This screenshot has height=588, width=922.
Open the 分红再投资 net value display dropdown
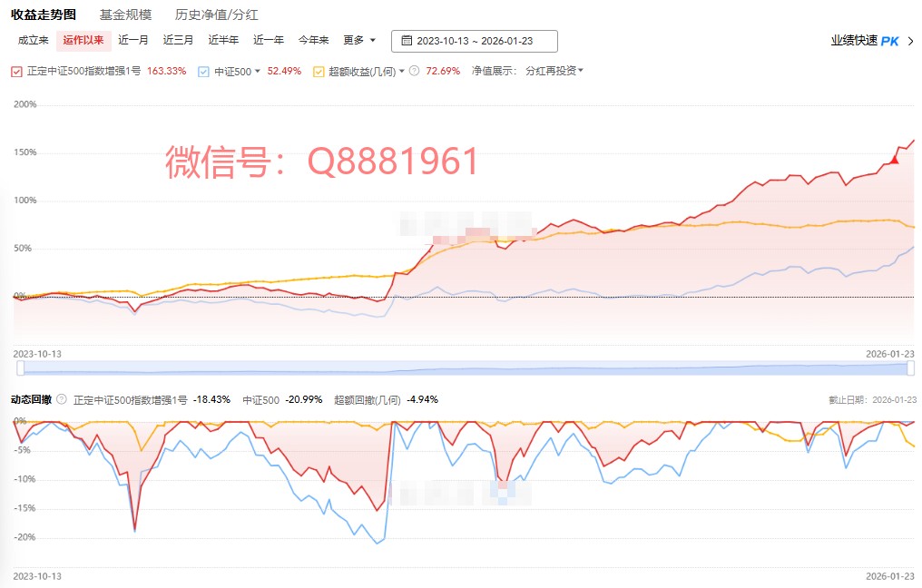554,71
